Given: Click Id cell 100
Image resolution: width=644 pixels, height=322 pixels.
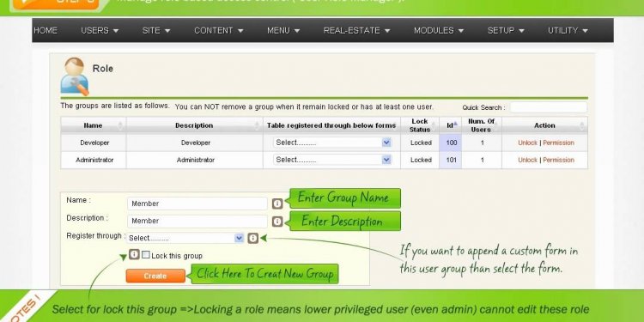Looking at the screenshot, I should tap(451, 143).
